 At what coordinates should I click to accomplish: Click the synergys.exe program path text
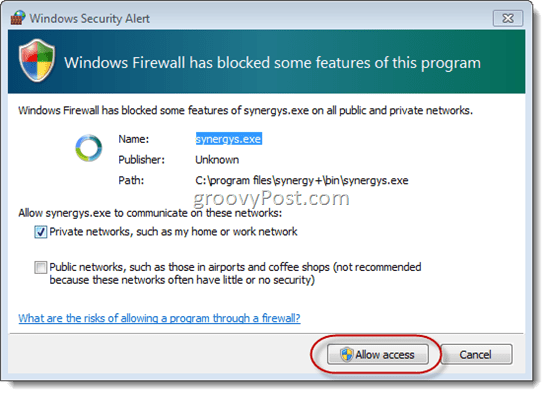tap(302, 180)
